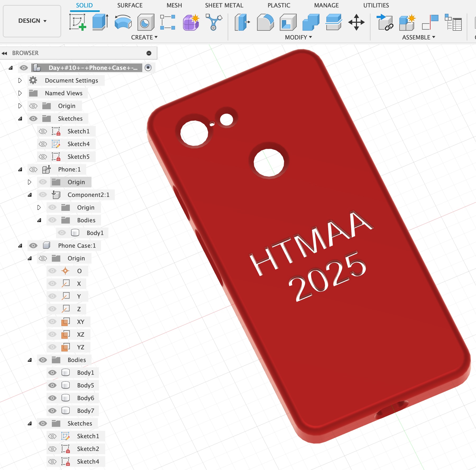476x470 pixels.
Task: Expand the Document Settings node
Action: tap(20, 80)
